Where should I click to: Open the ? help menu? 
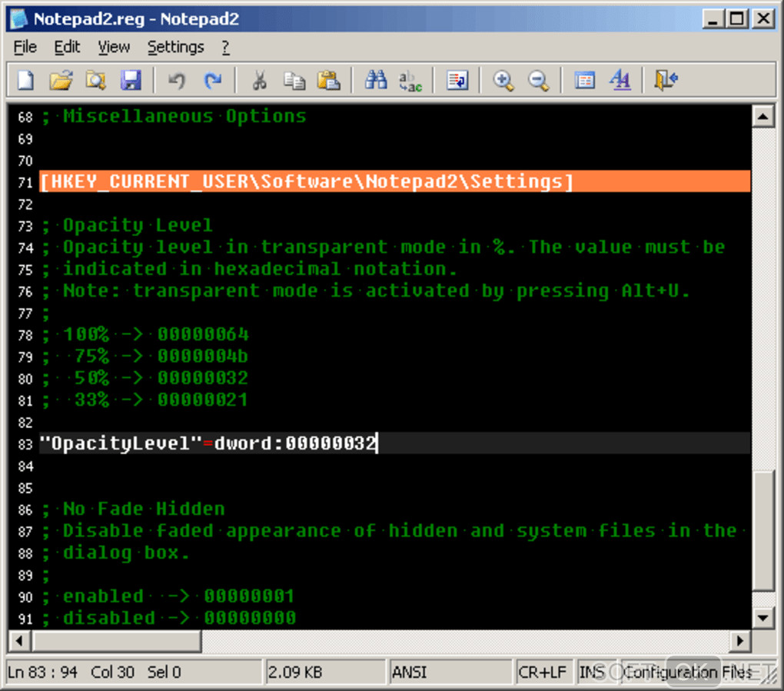225,47
